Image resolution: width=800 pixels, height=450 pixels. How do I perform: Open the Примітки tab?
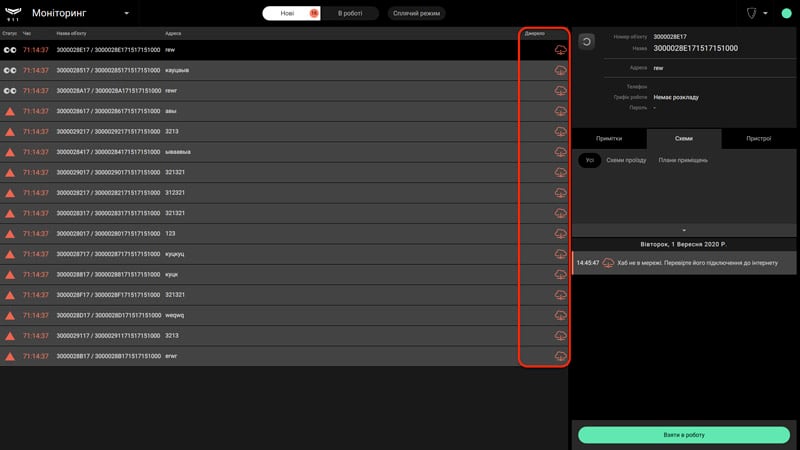[x=609, y=139]
